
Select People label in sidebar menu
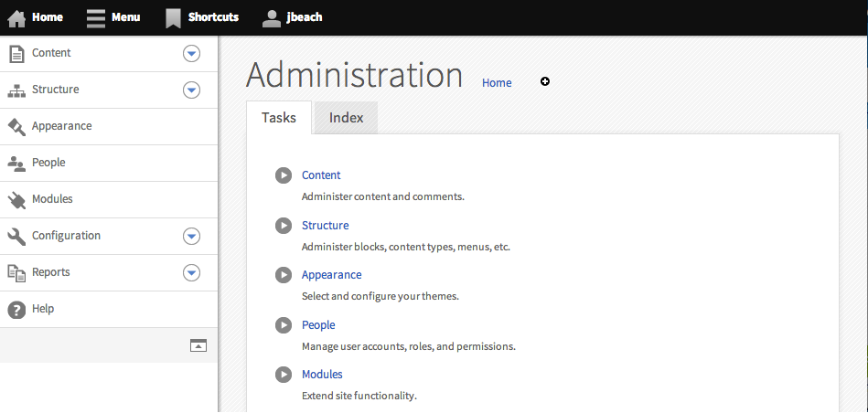tap(48, 163)
